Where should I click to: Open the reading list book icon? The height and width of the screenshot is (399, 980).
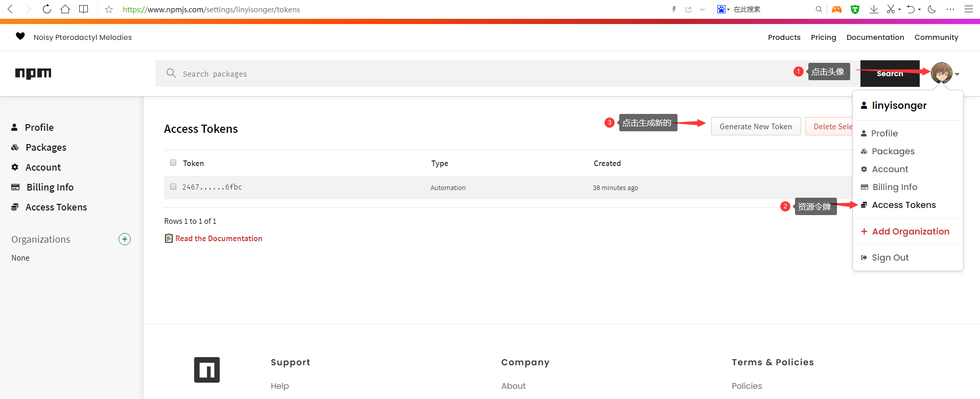pyautogui.click(x=84, y=9)
